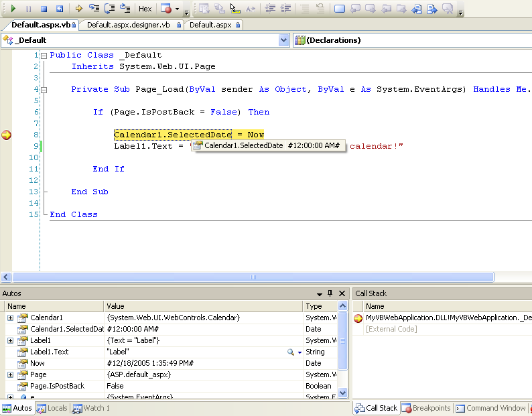
Task: Click the Restart debugging icon
Action: [59, 9]
